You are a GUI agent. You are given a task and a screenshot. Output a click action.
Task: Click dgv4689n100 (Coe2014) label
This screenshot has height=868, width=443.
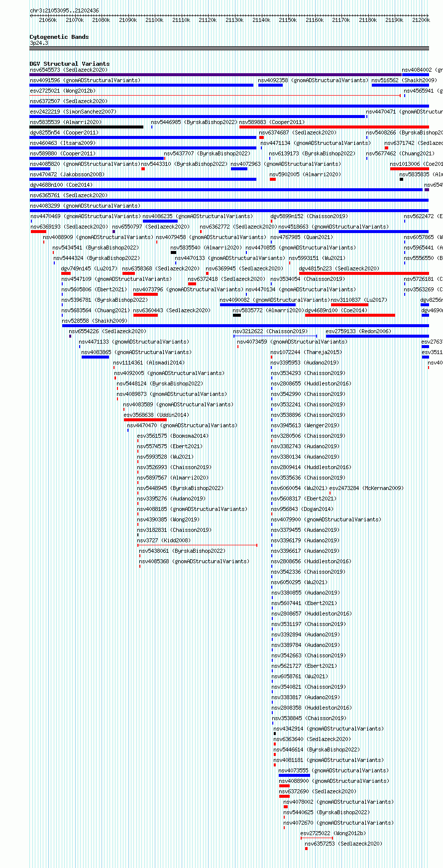click(x=336, y=310)
